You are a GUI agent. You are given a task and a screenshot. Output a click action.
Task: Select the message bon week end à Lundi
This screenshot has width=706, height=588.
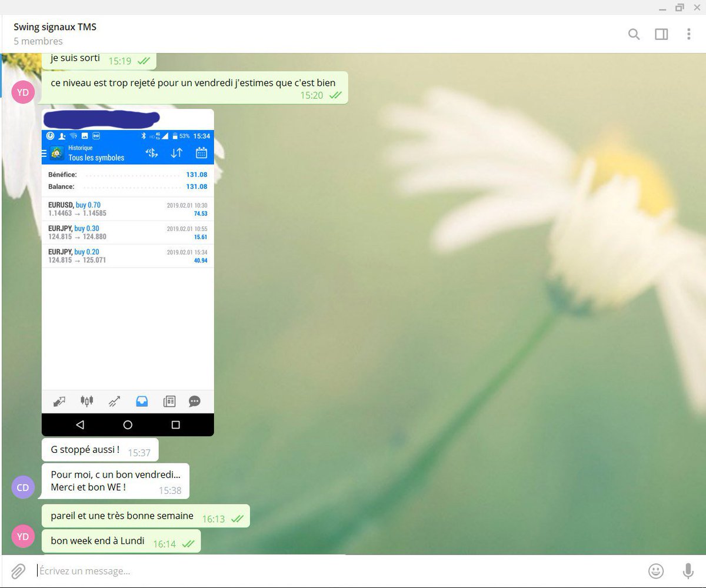[x=121, y=541]
